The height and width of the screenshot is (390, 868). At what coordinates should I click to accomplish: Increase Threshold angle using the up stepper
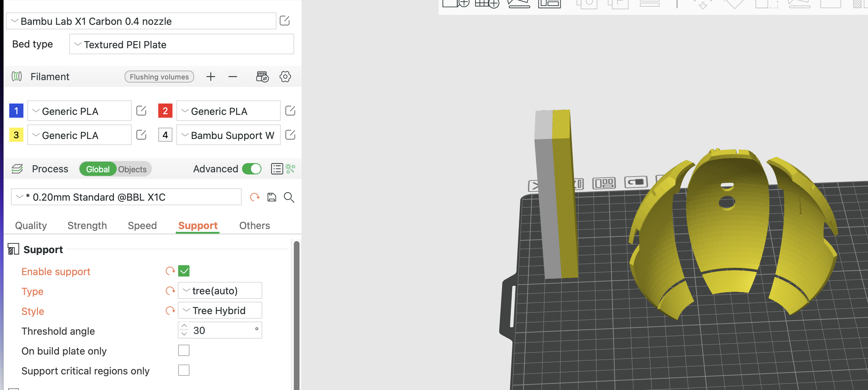pyautogui.click(x=184, y=326)
